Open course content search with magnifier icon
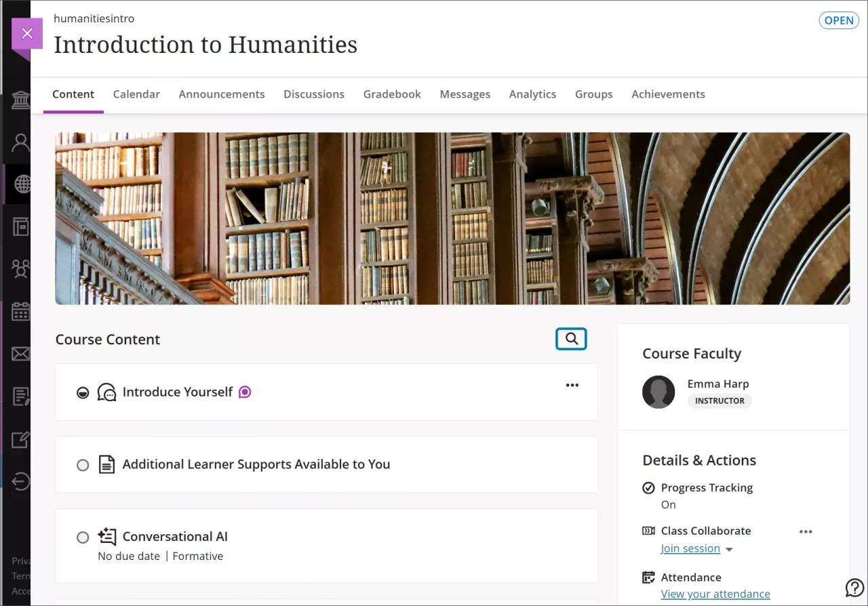The height and width of the screenshot is (606, 868). click(x=571, y=338)
